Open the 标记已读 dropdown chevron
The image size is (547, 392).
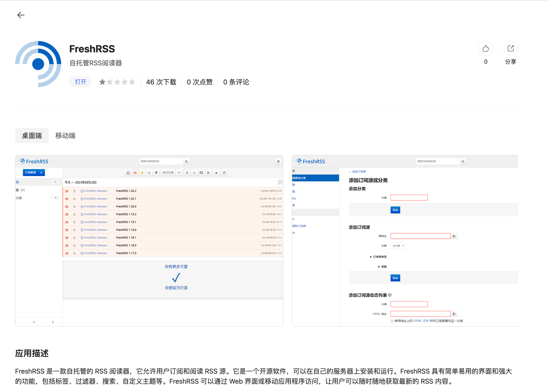(x=179, y=173)
